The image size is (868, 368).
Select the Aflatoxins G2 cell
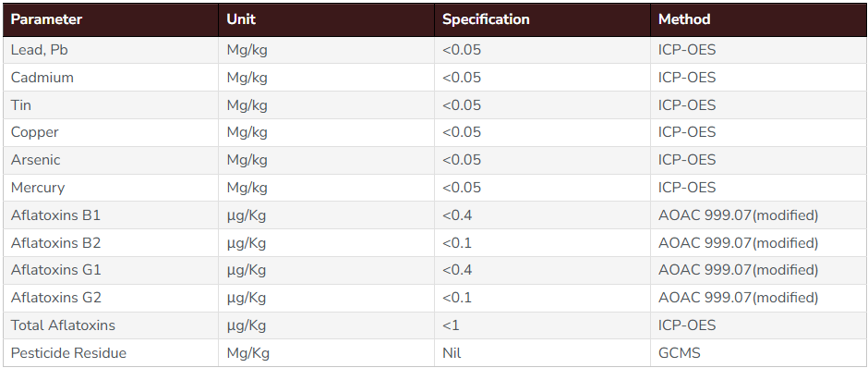click(x=111, y=298)
